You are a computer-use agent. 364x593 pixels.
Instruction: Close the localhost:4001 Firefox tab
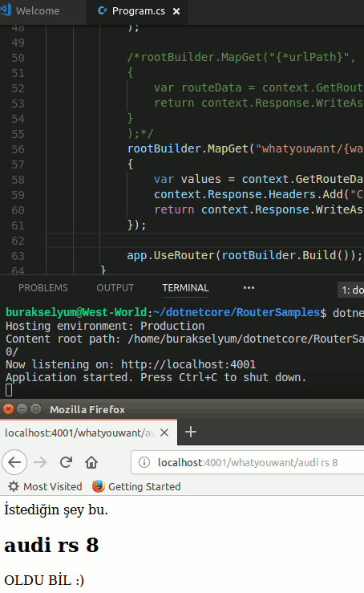coord(164,433)
